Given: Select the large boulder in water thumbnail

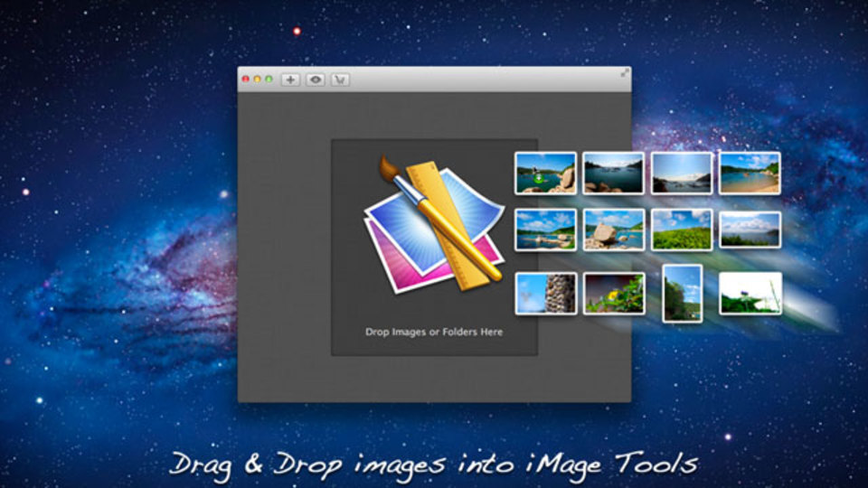Looking at the screenshot, I should click(x=613, y=230).
